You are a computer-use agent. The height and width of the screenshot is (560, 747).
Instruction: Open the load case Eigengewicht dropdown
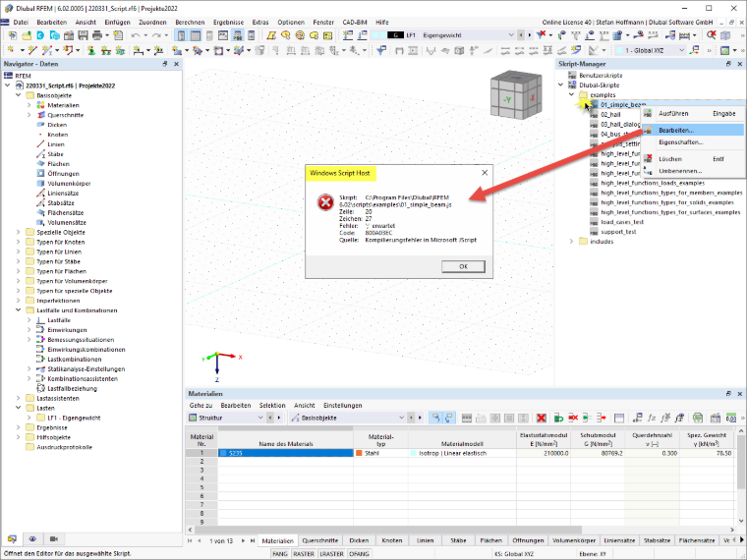pyautogui.click(x=511, y=34)
